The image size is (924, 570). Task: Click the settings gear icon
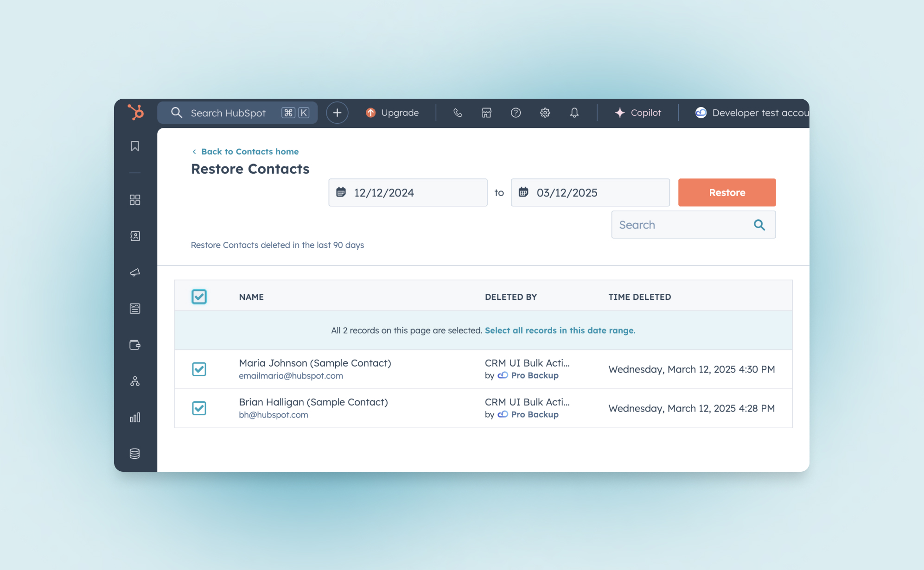[545, 113]
